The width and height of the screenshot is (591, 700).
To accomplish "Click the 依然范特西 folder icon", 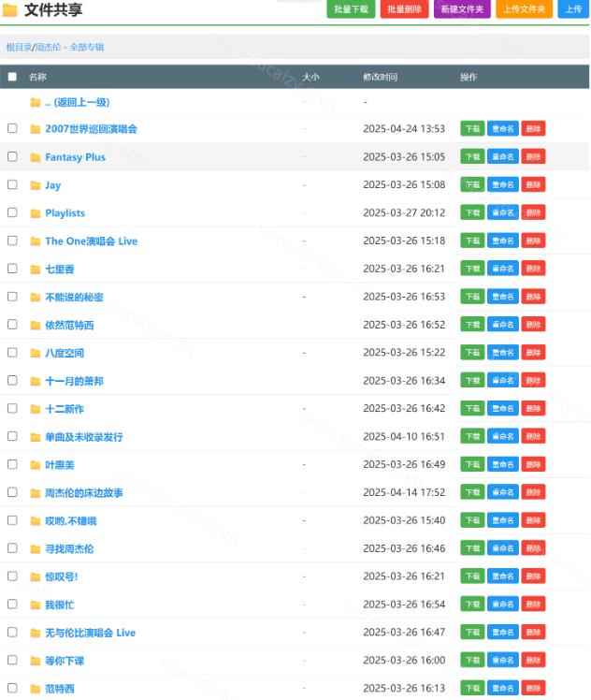I will pyautogui.click(x=36, y=325).
